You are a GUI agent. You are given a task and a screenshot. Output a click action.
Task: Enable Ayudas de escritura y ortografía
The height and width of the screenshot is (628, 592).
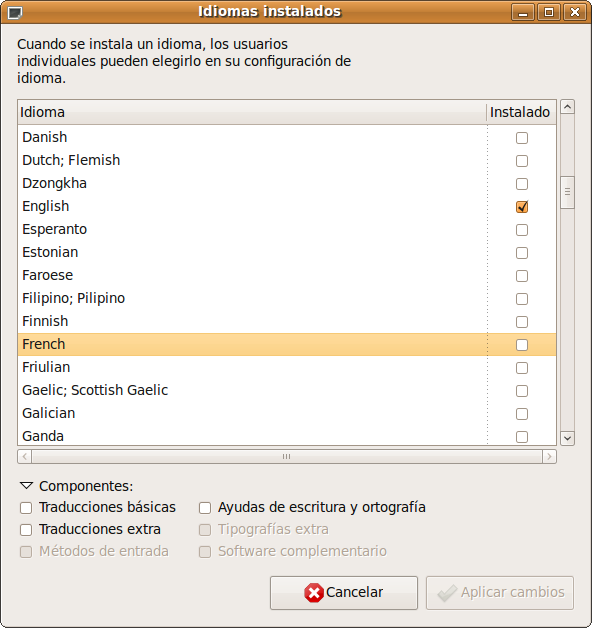point(205,508)
